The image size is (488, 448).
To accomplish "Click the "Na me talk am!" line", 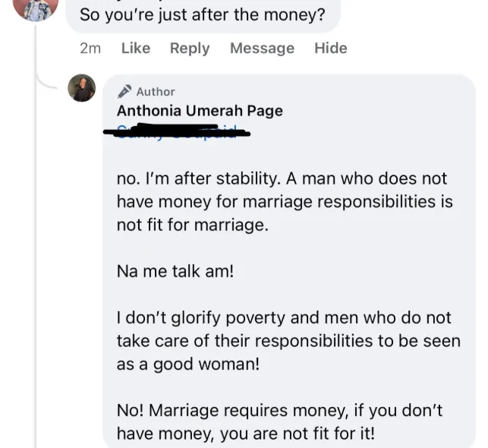I will coord(175,271).
